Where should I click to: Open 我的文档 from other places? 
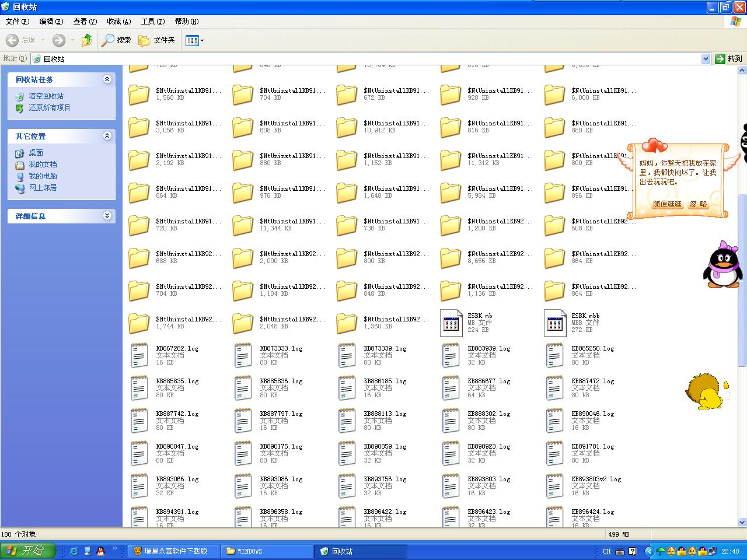pyautogui.click(x=43, y=164)
